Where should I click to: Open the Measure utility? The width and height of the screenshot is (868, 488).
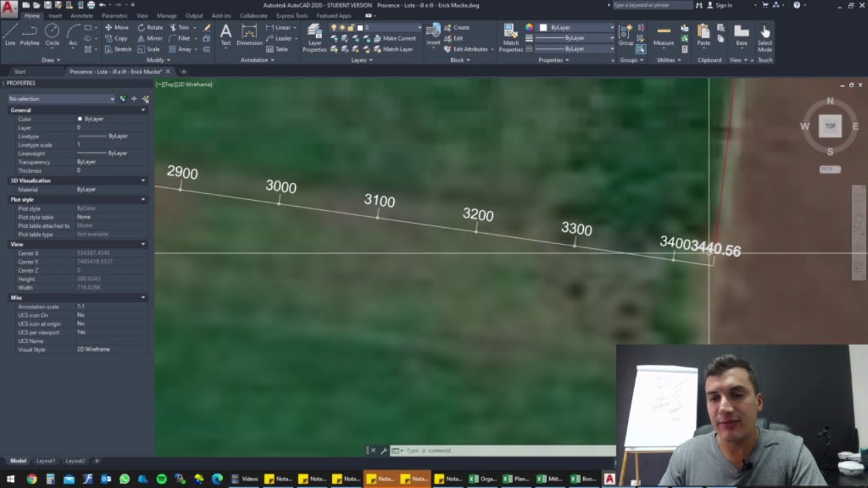point(663,35)
